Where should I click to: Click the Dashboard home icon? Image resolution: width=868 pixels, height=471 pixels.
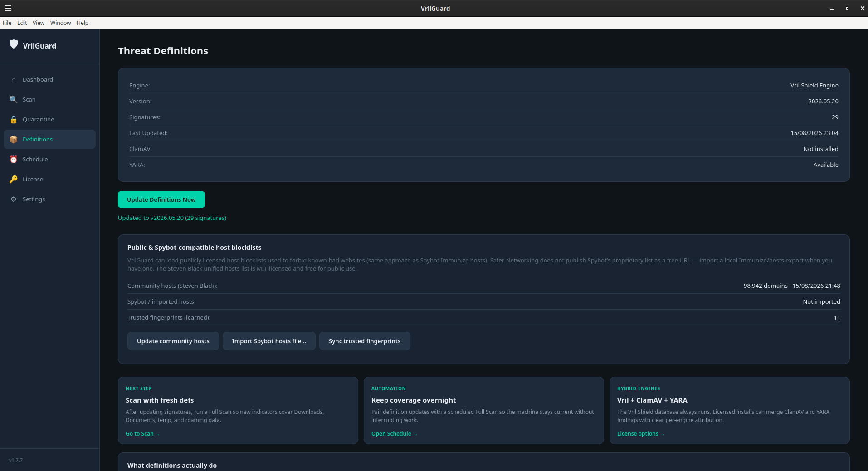(14, 80)
